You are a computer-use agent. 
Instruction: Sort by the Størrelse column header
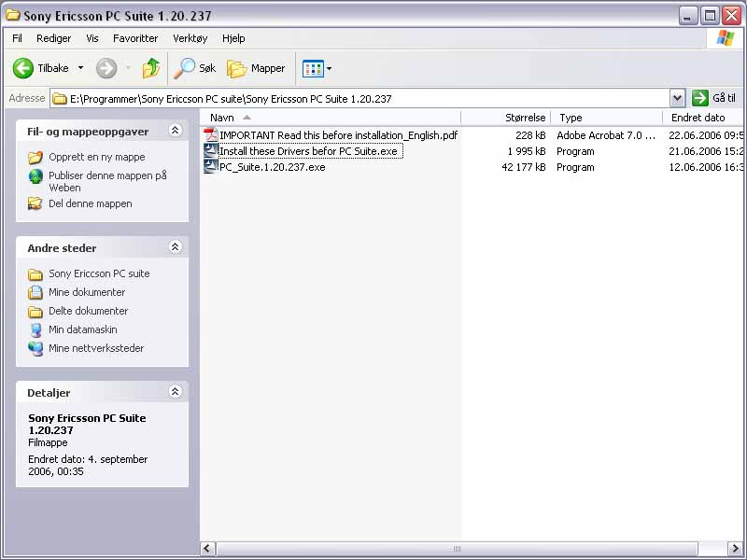coord(506,118)
